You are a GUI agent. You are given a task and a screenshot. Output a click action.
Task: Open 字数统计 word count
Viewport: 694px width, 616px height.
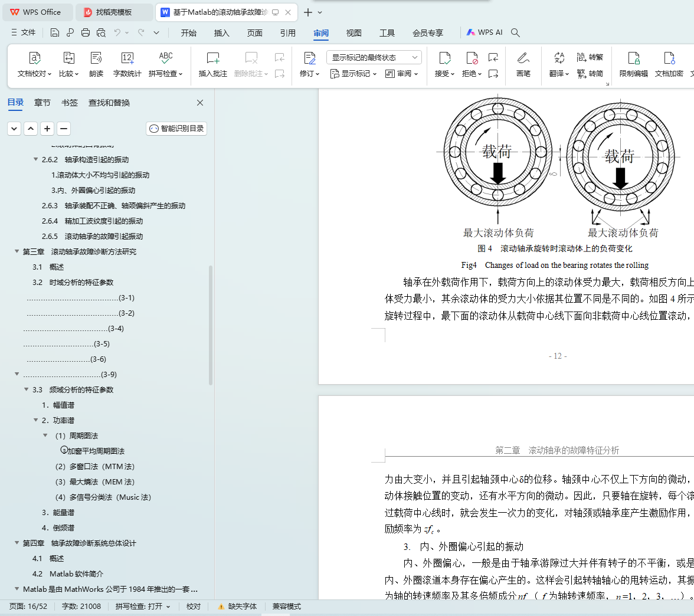127,65
